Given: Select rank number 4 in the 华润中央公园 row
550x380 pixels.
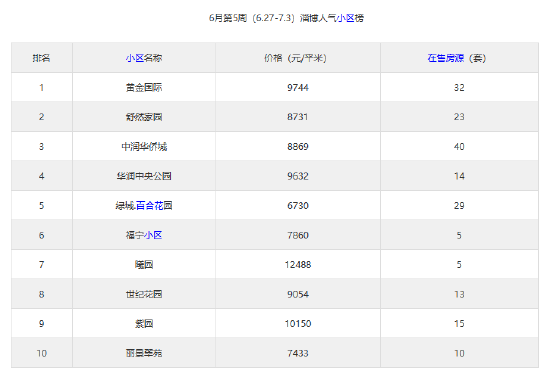Looking at the screenshot, I should point(41,176).
